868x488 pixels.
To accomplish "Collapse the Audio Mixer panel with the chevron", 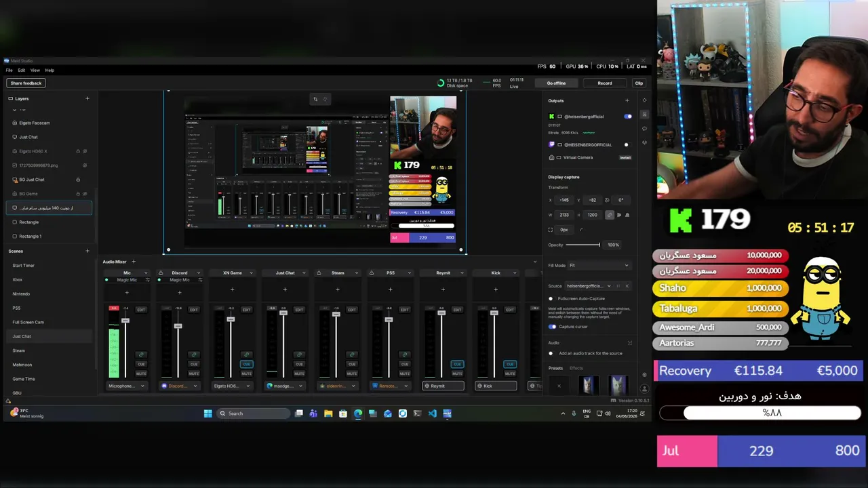I will click(x=535, y=262).
